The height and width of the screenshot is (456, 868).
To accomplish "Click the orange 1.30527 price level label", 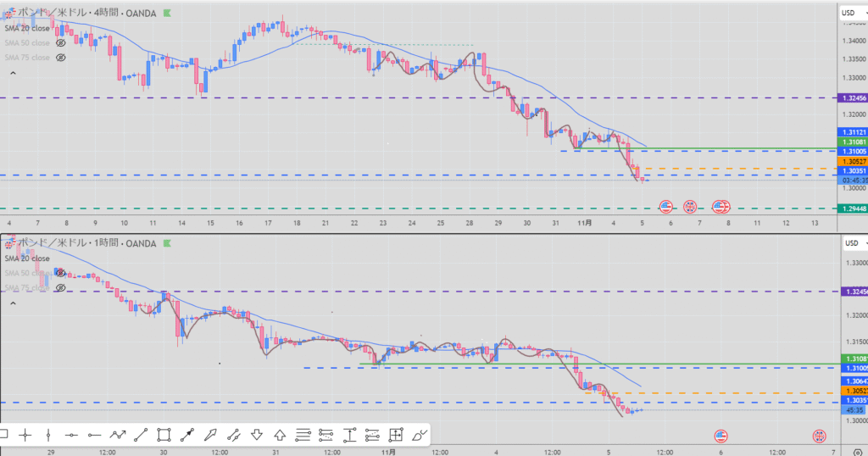I will pos(851,161).
